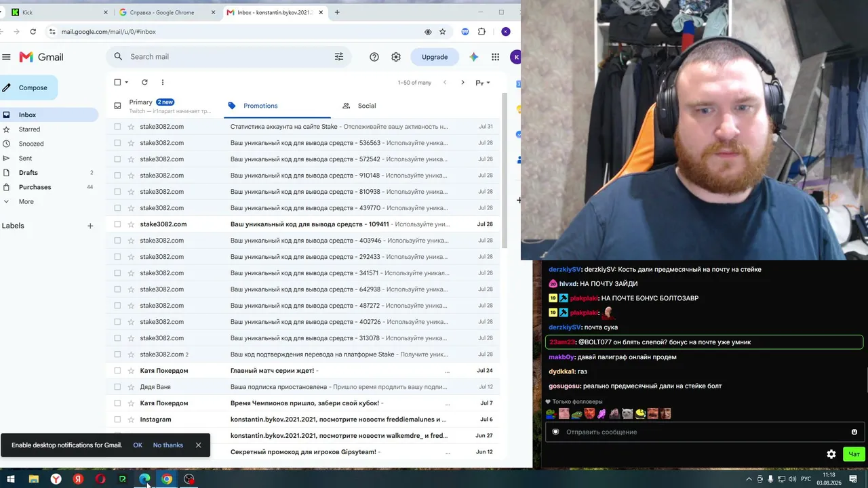Open the Gmail logo home link
This screenshot has width=868, height=488.
(41, 57)
